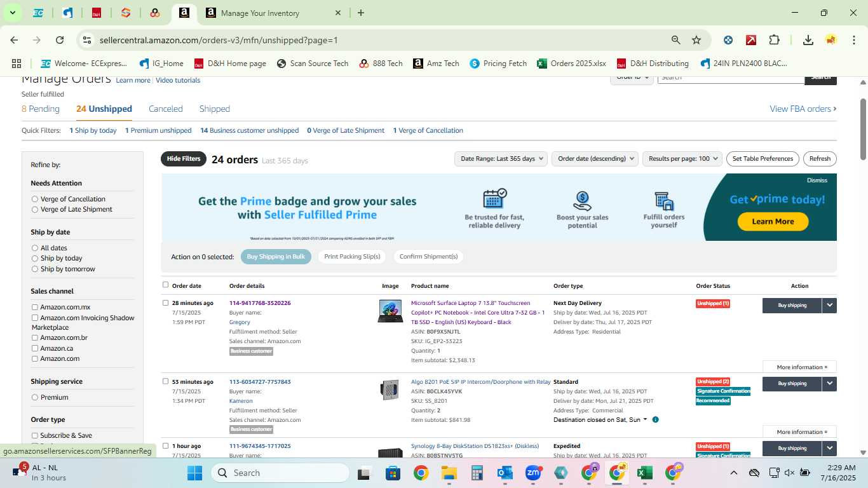Select All dates radio option
Image resolution: width=868 pixels, height=488 pixels.
point(35,248)
